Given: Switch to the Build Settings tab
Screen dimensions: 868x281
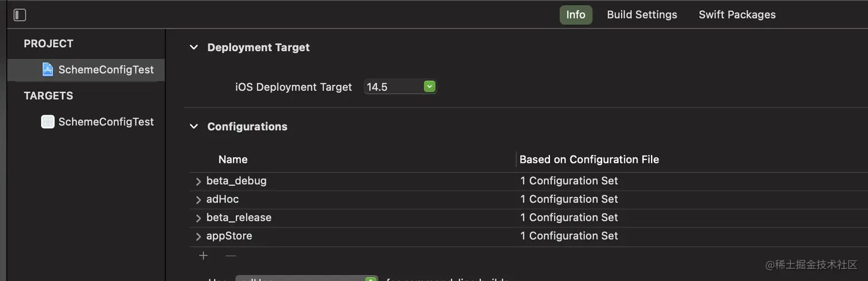Looking at the screenshot, I should pos(642,15).
